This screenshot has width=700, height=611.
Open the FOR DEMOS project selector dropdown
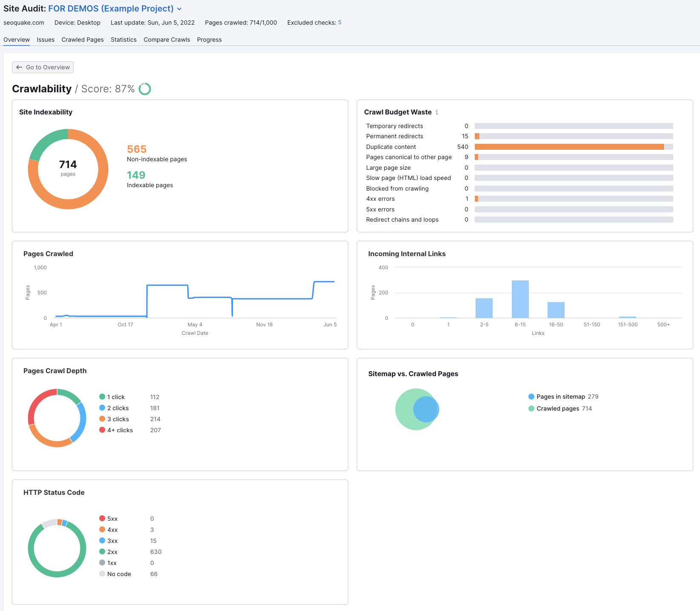[179, 9]
